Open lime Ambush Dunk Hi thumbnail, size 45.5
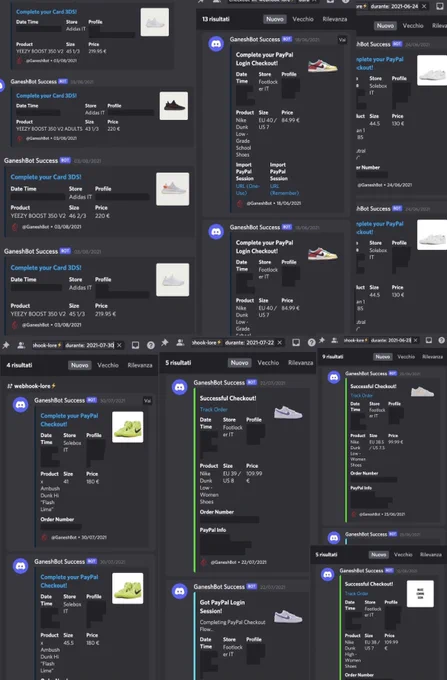 127,588
